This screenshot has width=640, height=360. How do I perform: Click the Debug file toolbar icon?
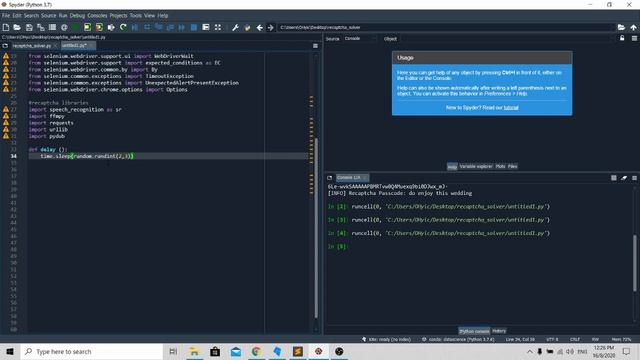[135, 27]
